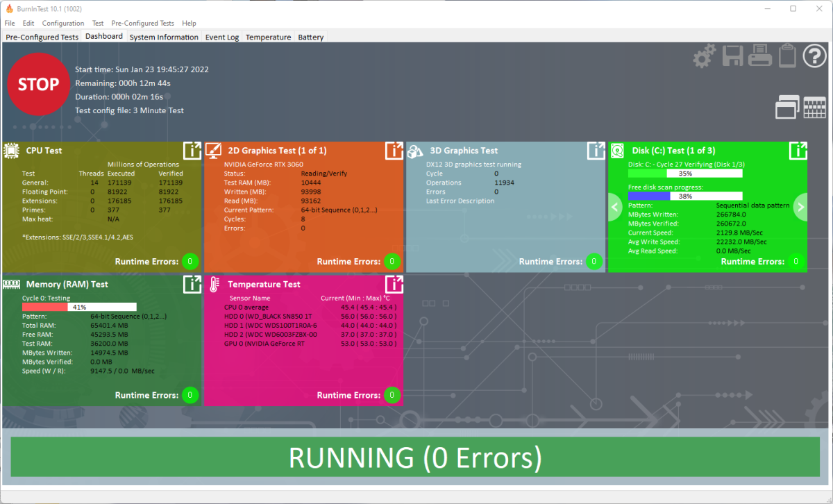Pop out the Memory (RAM) Test window
This screenshot has width=833, height=504.
click(192, 284)
